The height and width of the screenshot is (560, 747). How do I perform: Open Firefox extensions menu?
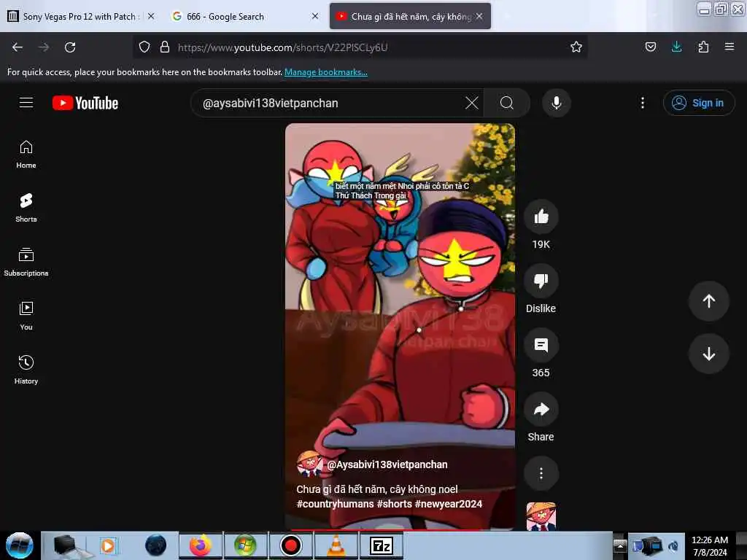tap(703, 47)
